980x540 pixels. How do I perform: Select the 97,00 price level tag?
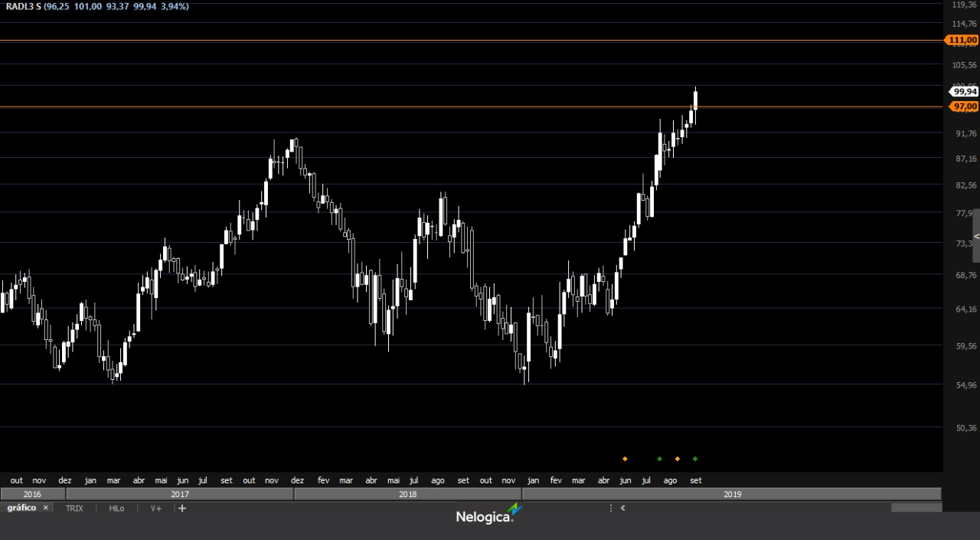coord(964,106)
